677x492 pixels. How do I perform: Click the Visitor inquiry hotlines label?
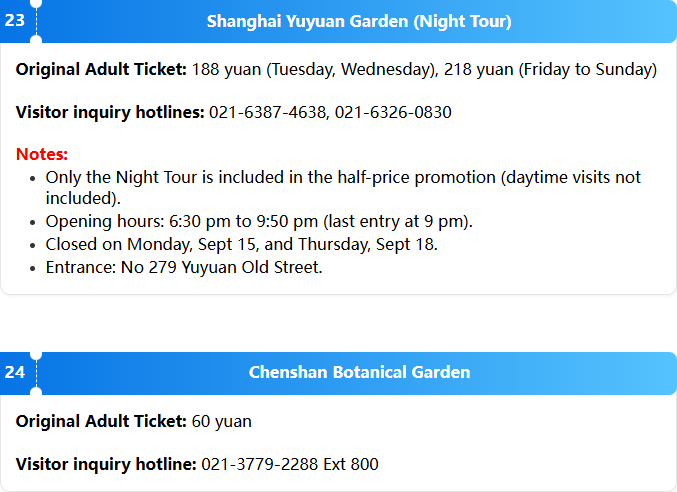(x=110, y=112)
